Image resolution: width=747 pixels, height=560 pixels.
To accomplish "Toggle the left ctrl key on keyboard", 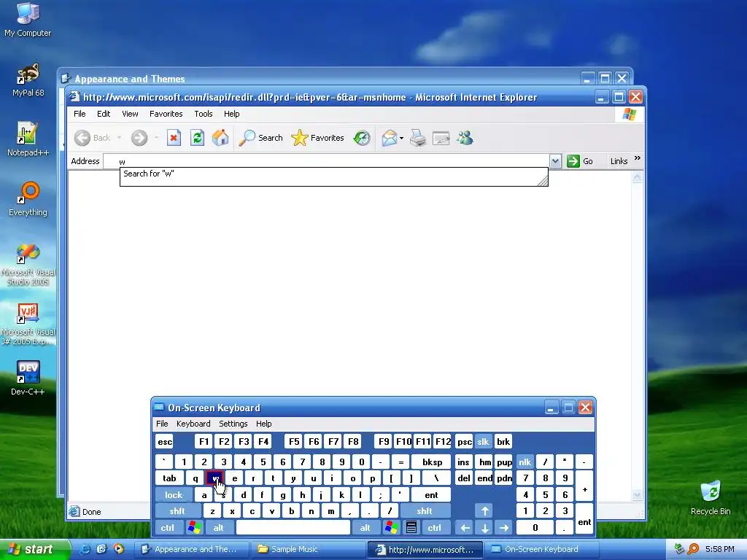I will 168,528.
